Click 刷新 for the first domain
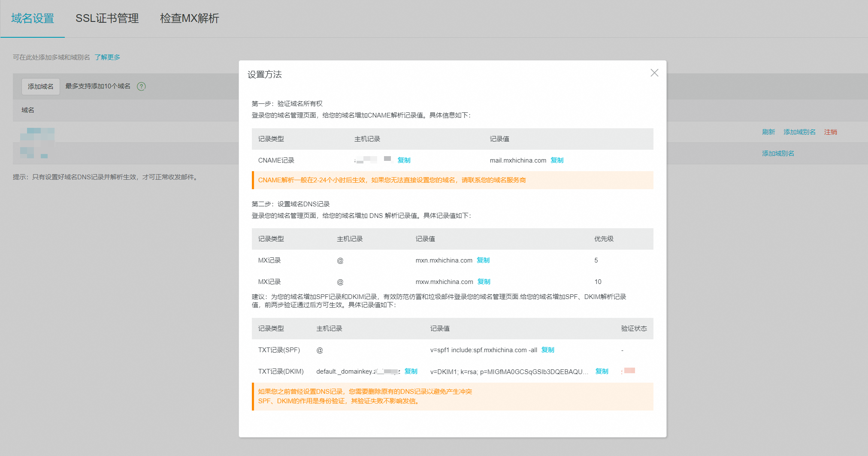The height and width of the screenshot is (456, 868). pos(768,132)
